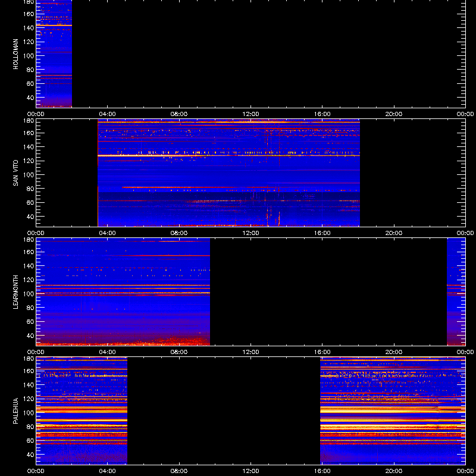Click the 08:00 label under Palehua panel
476x476 pixels.
[179, 471]
